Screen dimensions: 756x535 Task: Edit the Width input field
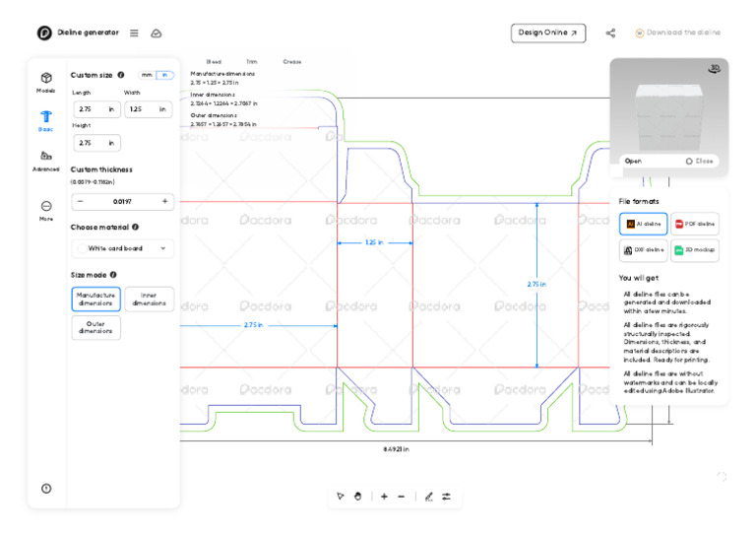[149, 109]
